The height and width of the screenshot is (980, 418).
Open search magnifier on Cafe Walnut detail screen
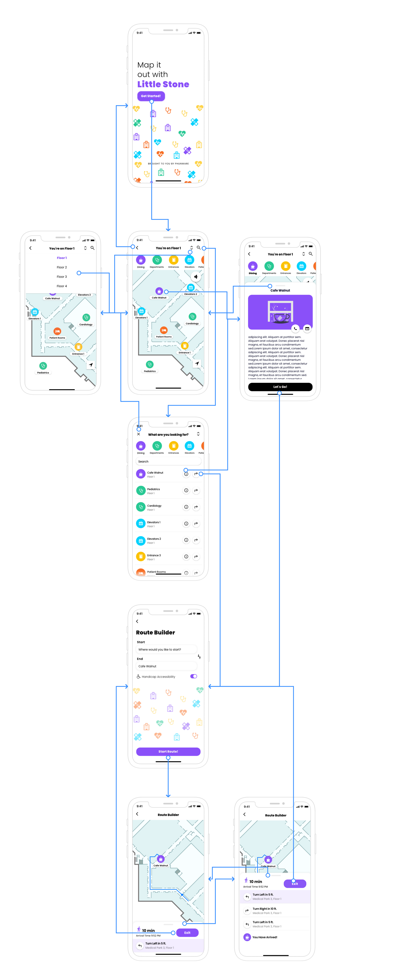coord(311,254)
